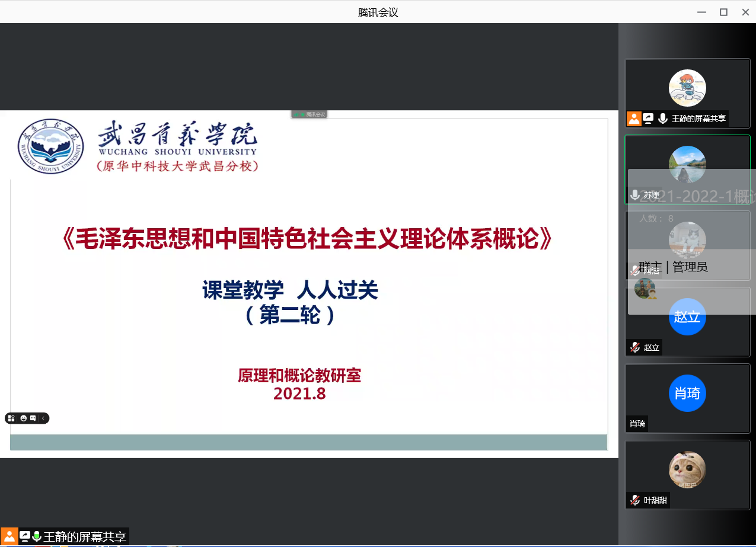Screen dimensions: 756x547
Task: Click the 肖琦 name label
Action: coord(637,424)
